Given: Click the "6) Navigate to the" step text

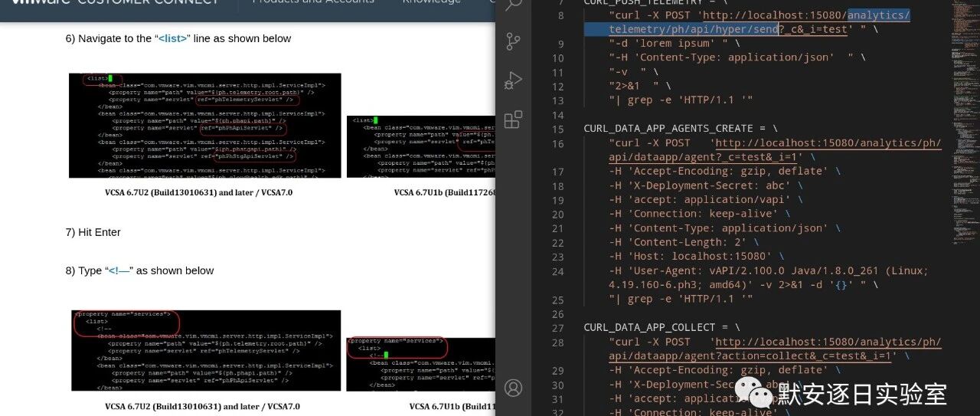Looking at the screenshot, I should (109, 38).
